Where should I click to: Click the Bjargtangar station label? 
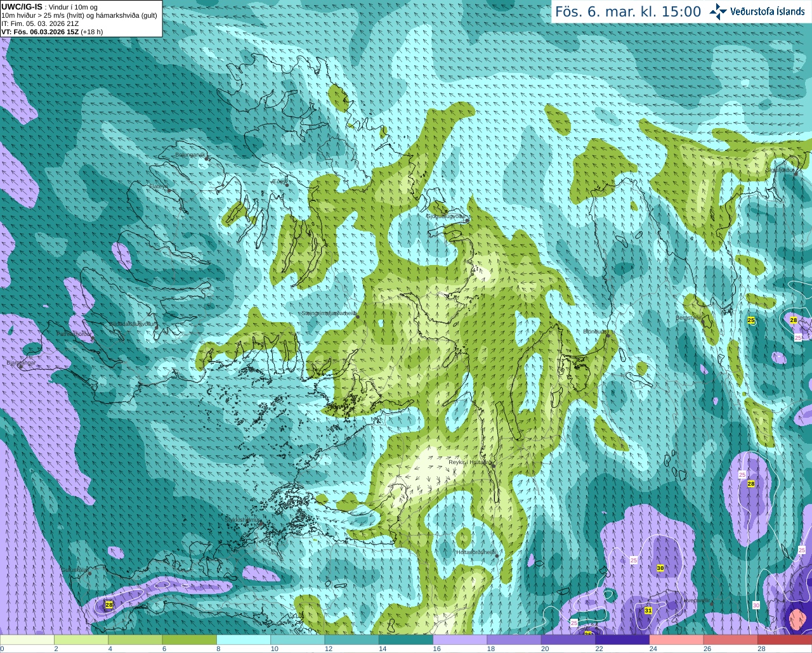click(20, 363)
